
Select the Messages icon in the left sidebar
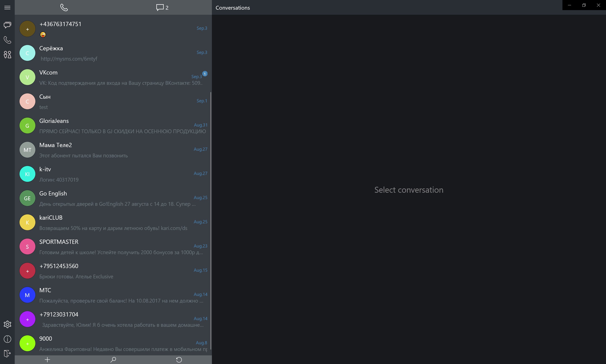(7, 25)
